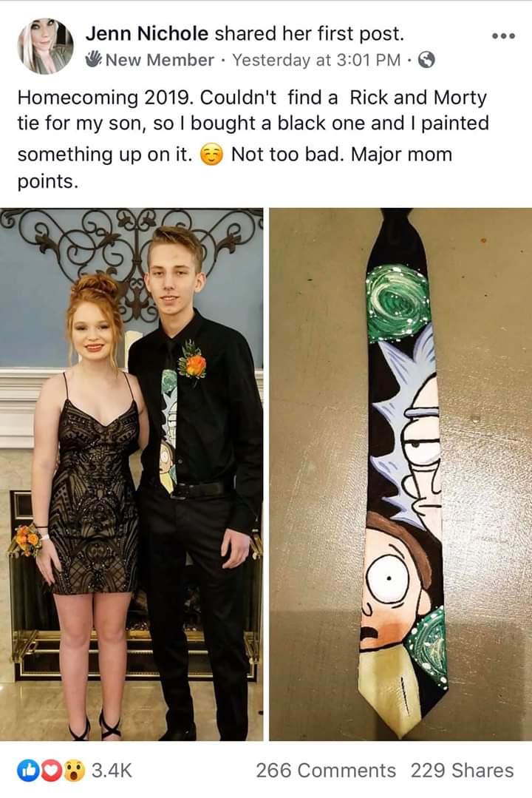Click the boy's orange boutonniere in the photo

[192, 363]
